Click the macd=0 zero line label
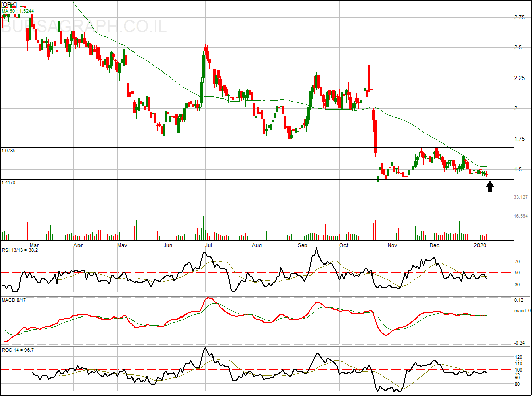This screenshot has width=532, height=396. click(x=522, y=311)
